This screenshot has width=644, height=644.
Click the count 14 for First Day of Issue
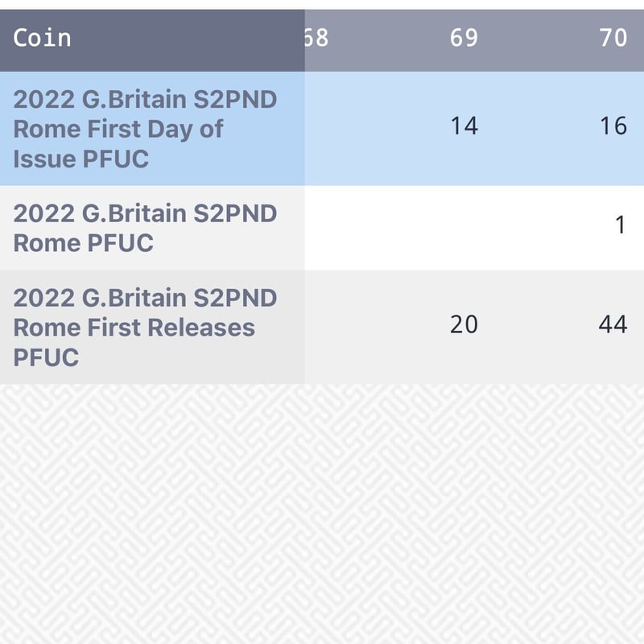pos(464,126)
